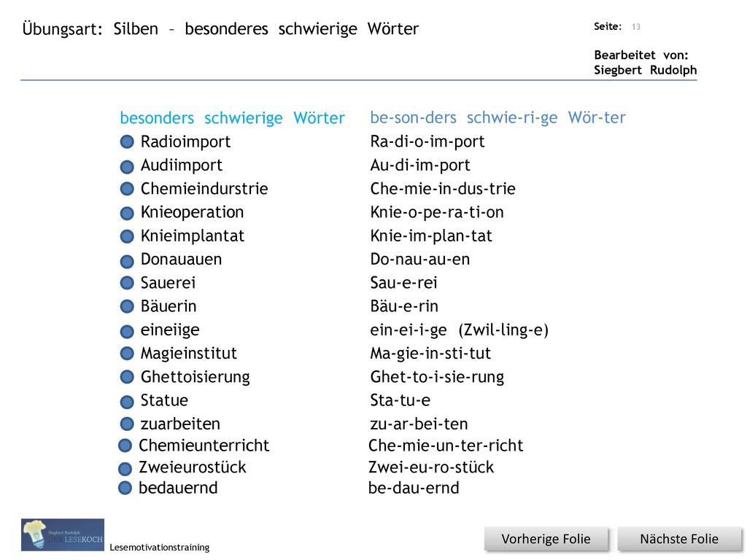Click the blue circle next to bedauernd
The image size is (747, 560).
pos(125,488)
